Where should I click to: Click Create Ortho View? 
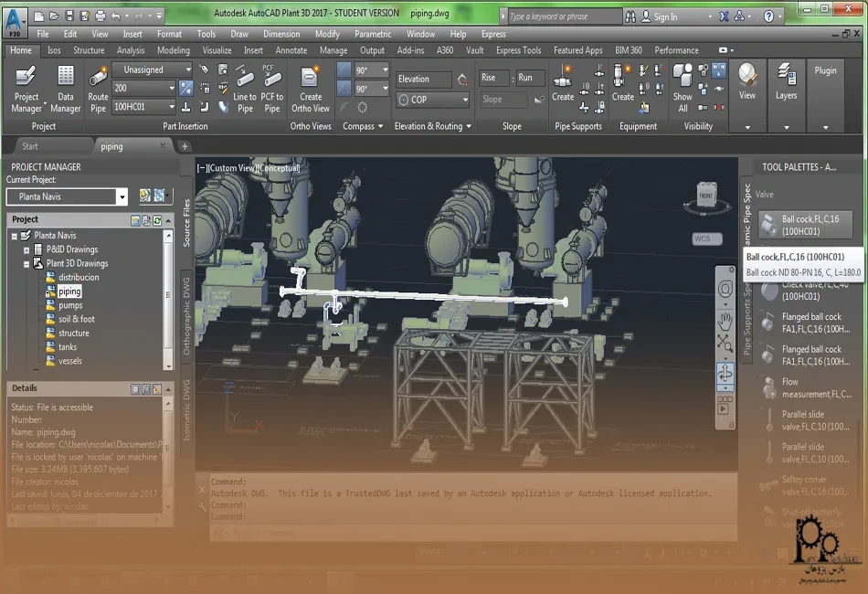[x=310, y=89]
